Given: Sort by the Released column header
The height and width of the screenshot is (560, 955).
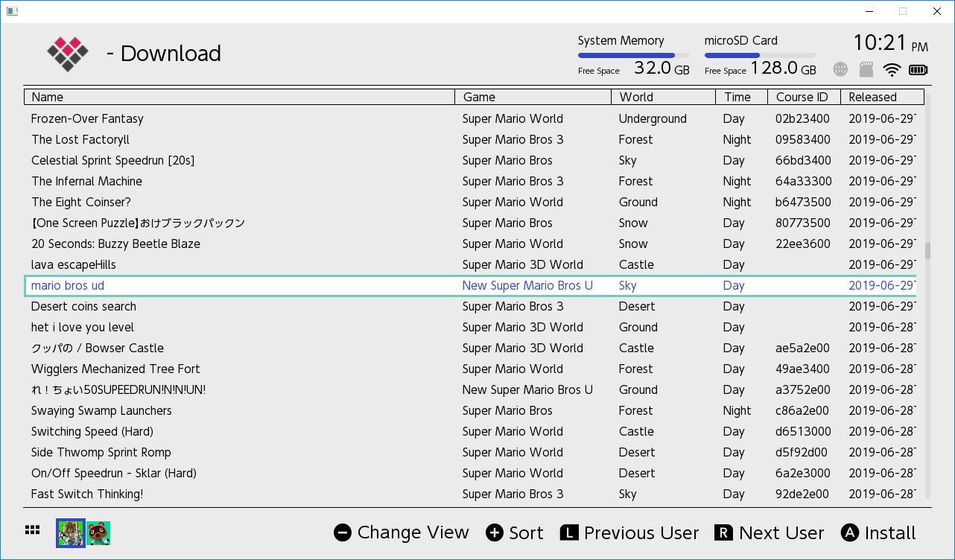Looking at the screenshot, I should click(882, 97).
